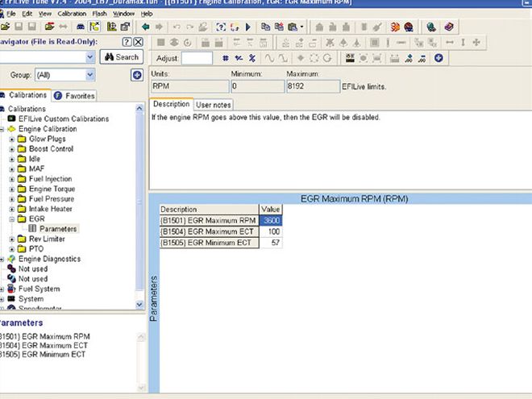The width and height of the screenshot is (532, 399).
Task: Click the Search button
Action: tap(122, 57)
